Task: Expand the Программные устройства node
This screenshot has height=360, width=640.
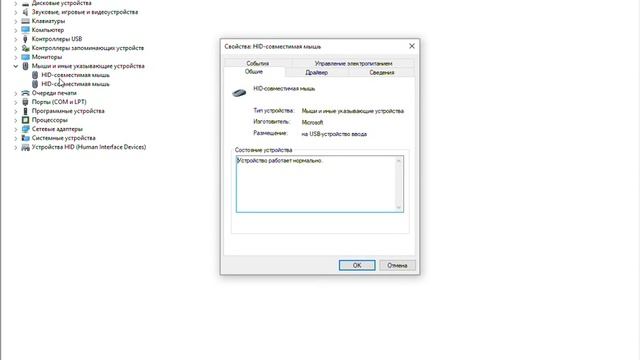Action: tap(16, 111)
